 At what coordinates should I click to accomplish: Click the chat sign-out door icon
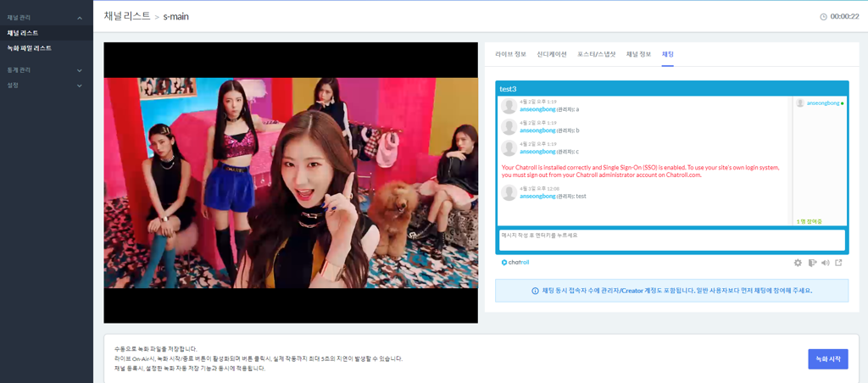811,263
